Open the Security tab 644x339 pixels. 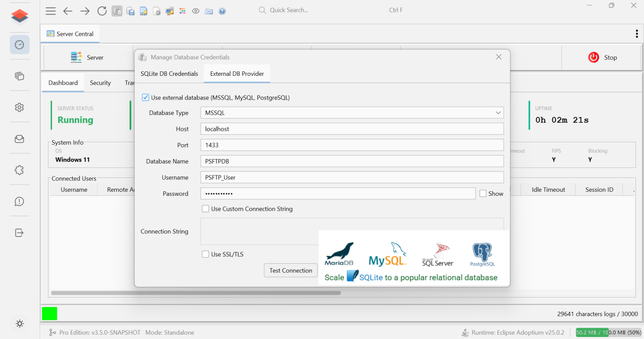click(100, 83)
